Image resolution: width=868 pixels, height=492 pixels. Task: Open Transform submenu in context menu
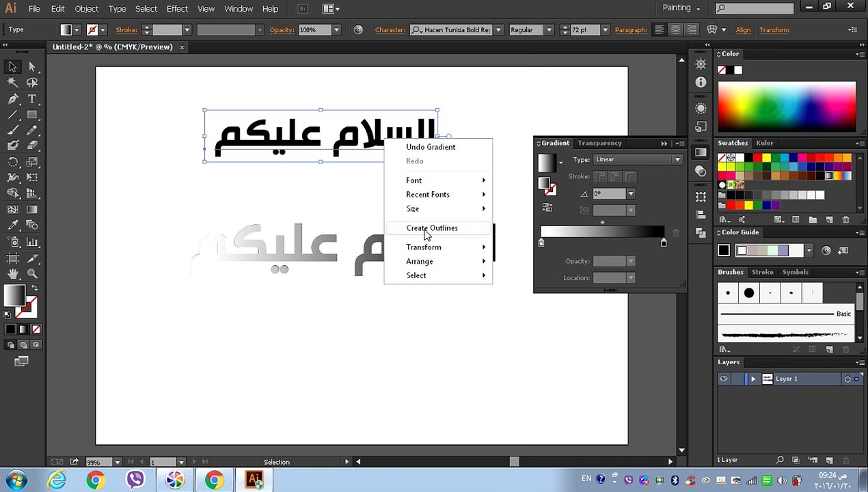[x=438, y=247]
